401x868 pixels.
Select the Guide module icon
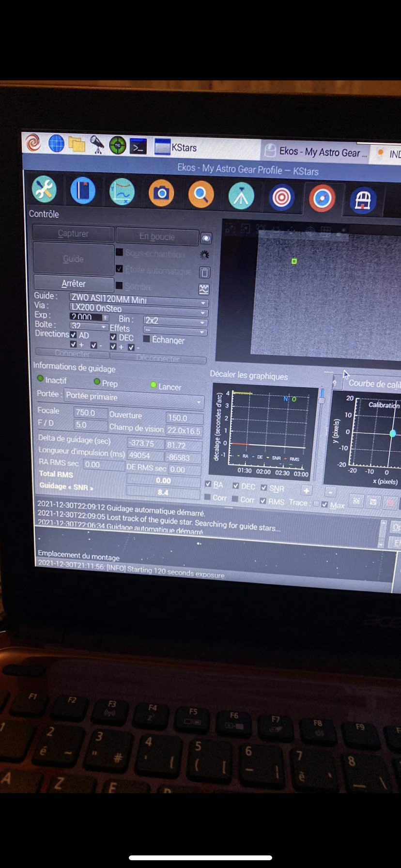click(322, 199)
